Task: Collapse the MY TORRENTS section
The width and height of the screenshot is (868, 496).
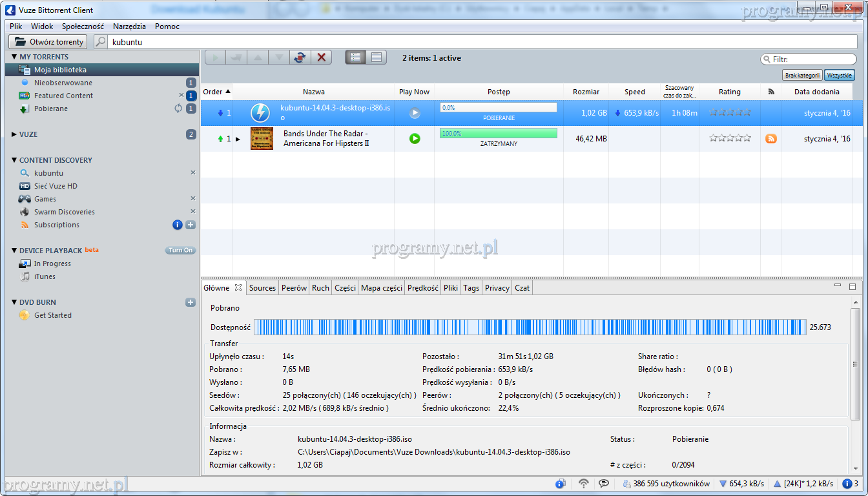Action: tap(14, 57)
